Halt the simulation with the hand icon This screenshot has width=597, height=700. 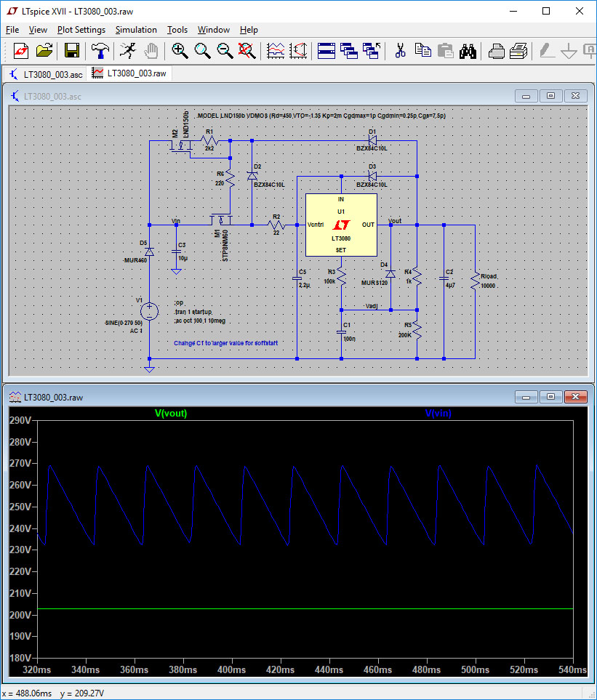(x=151, y=51)
